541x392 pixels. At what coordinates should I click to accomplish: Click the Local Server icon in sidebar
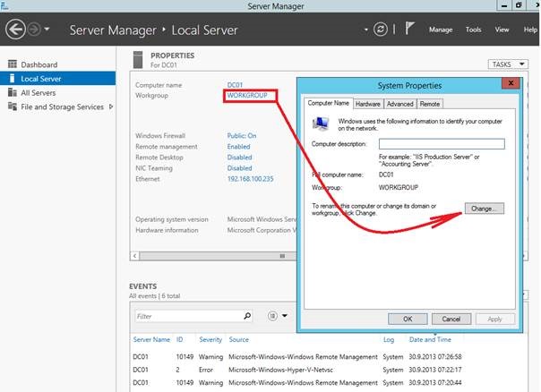click(13, 78)
